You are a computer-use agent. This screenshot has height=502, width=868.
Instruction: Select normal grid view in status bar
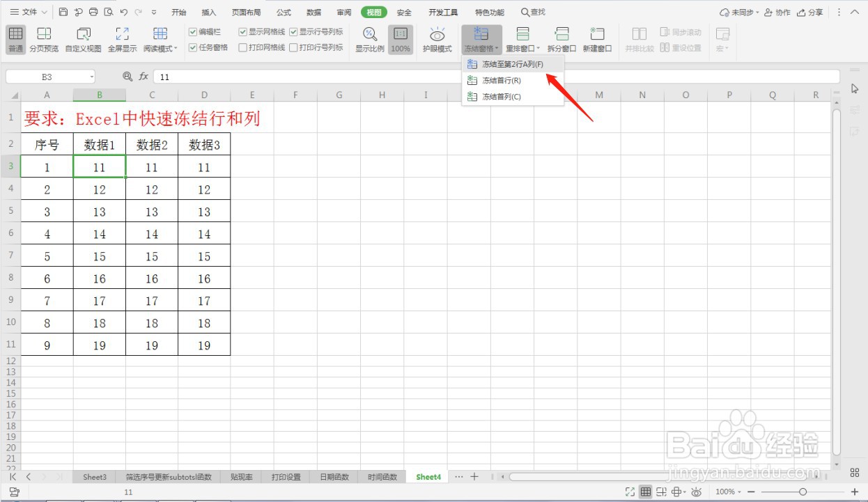pyautogui.click(x=646, y=492)
